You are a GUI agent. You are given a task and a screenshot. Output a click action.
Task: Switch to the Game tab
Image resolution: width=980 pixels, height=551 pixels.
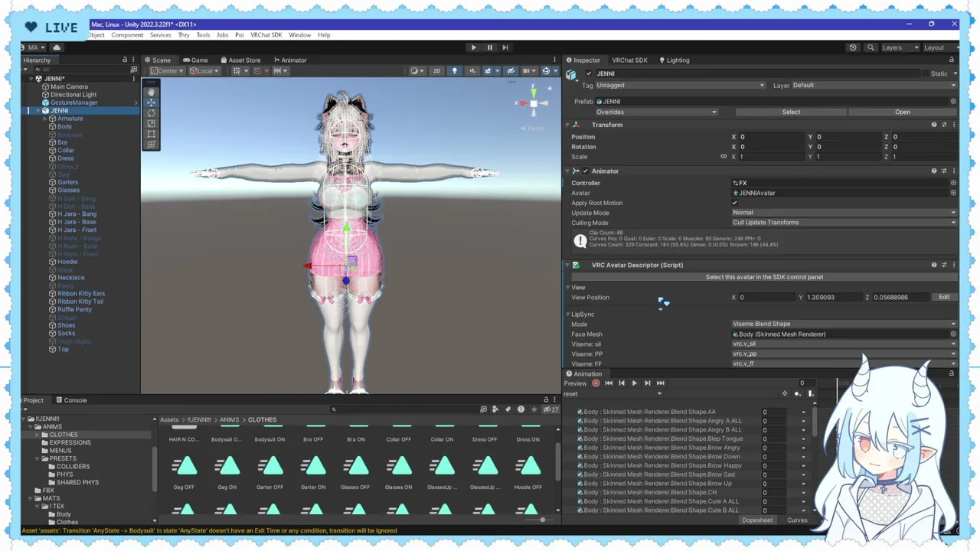click(x=195, y=60)
